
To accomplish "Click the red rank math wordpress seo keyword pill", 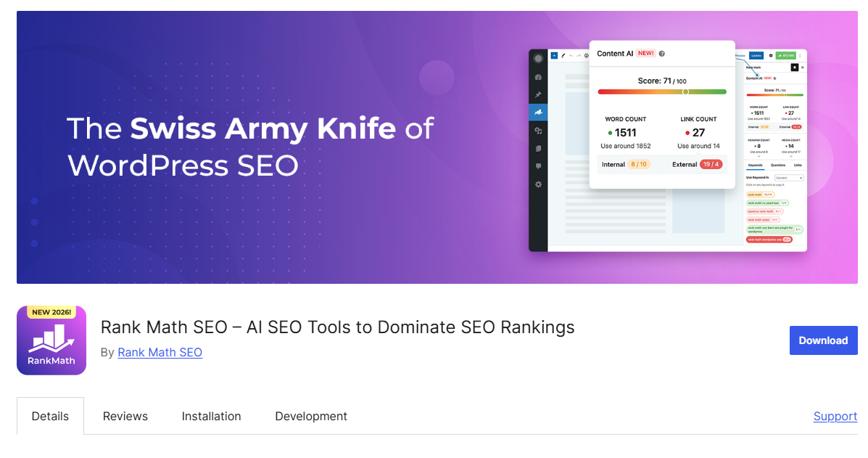I will click(x=769, y=240).
